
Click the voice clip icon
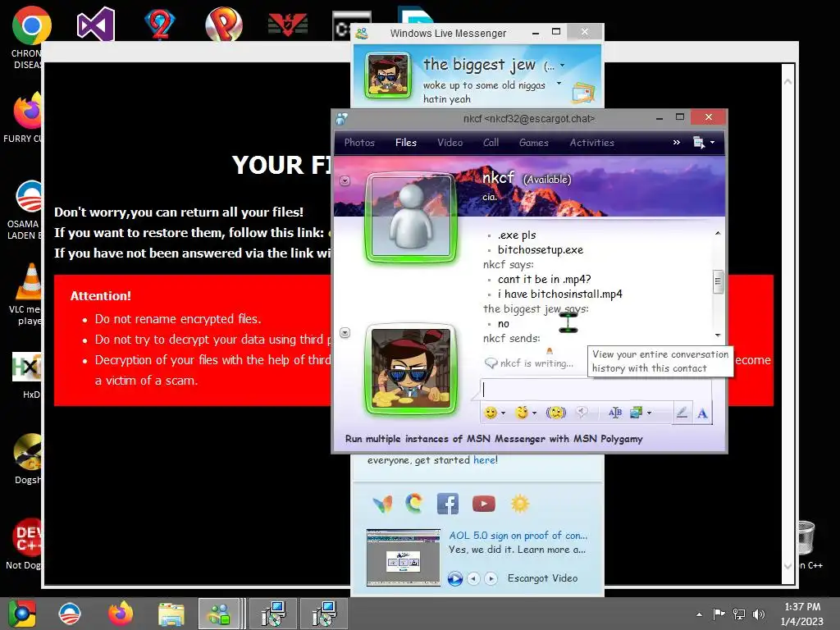pyautogui.click(x=582, y=412)
